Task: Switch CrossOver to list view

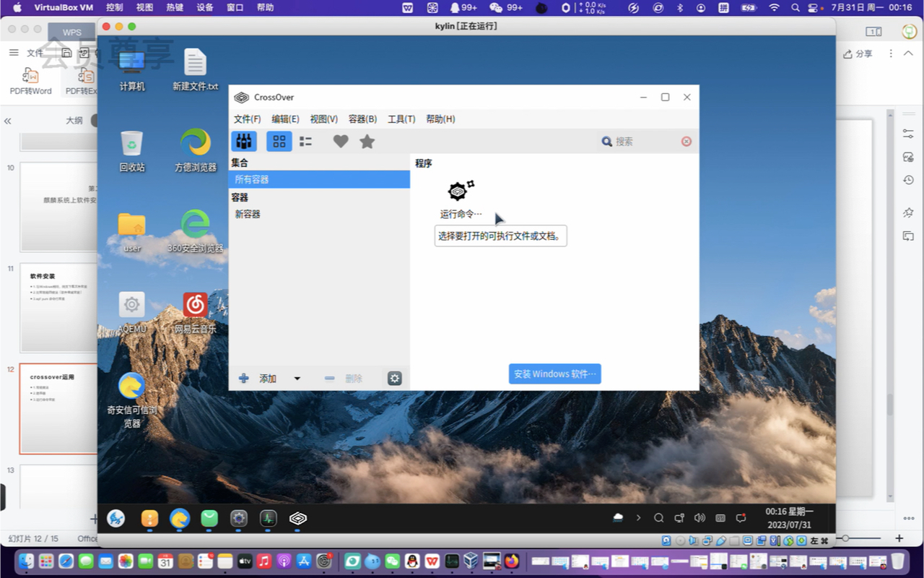Action: [x=306, y=142]
